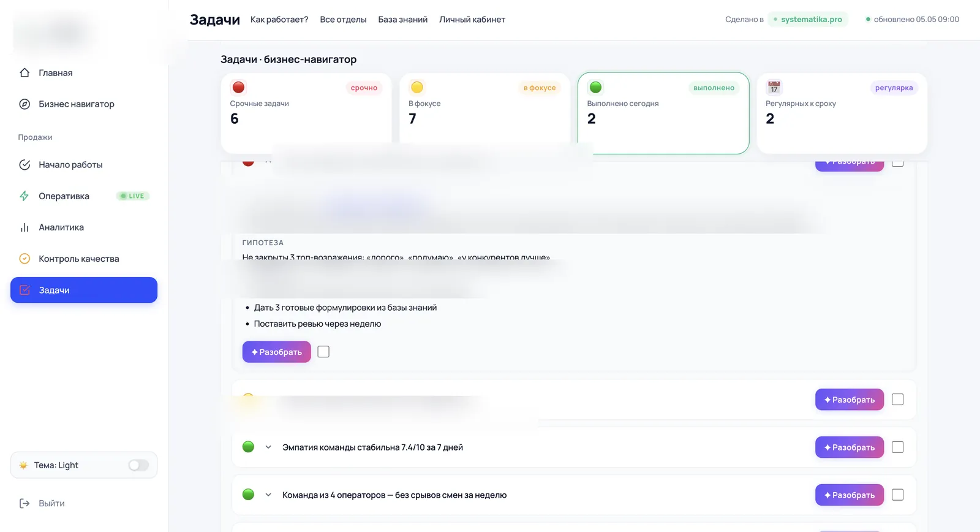Click the регулярка badge

pos(894,88)
